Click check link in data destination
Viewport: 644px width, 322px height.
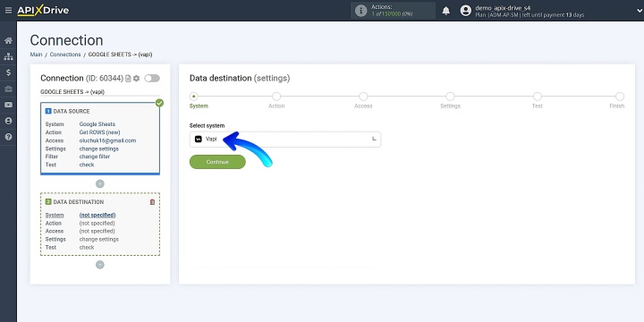click(87, 247)
